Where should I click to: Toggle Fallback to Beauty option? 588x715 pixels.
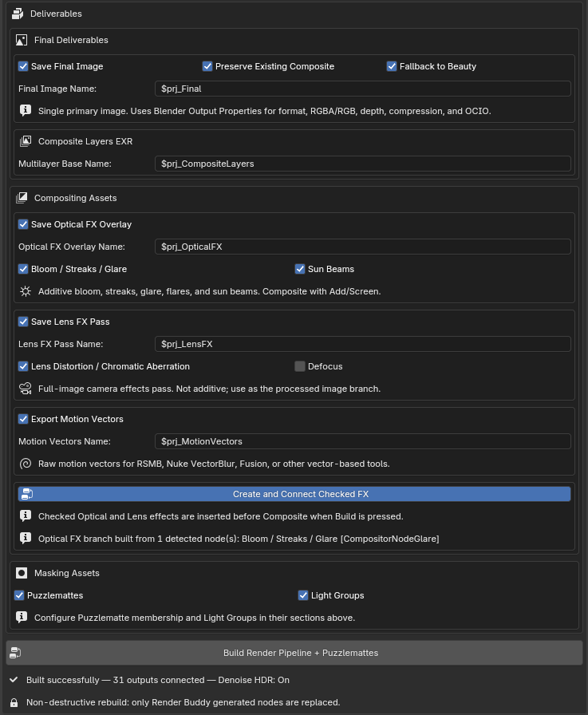point(392,66)
